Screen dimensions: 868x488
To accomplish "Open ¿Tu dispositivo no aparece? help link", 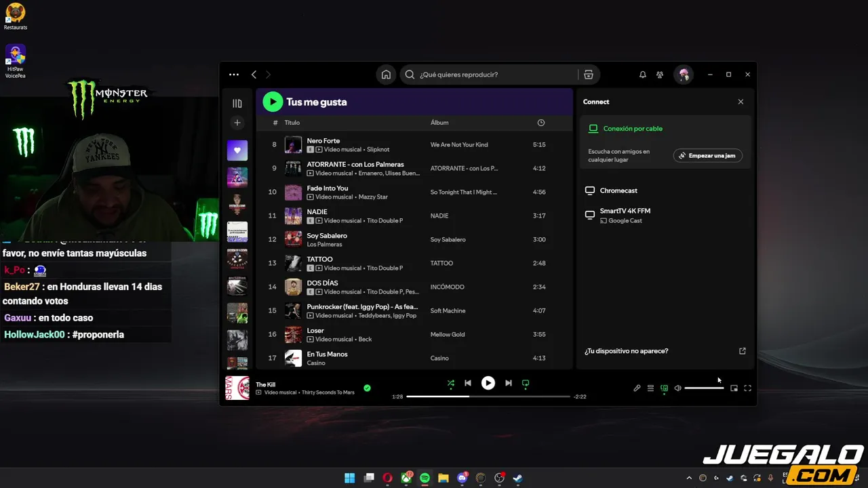I will (x=626, y=351).
